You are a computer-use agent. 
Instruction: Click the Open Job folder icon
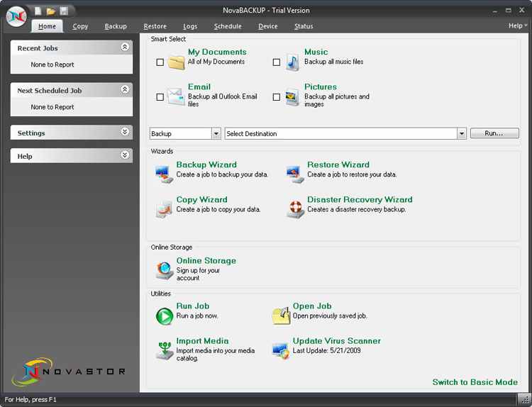(x=281, y=315)
